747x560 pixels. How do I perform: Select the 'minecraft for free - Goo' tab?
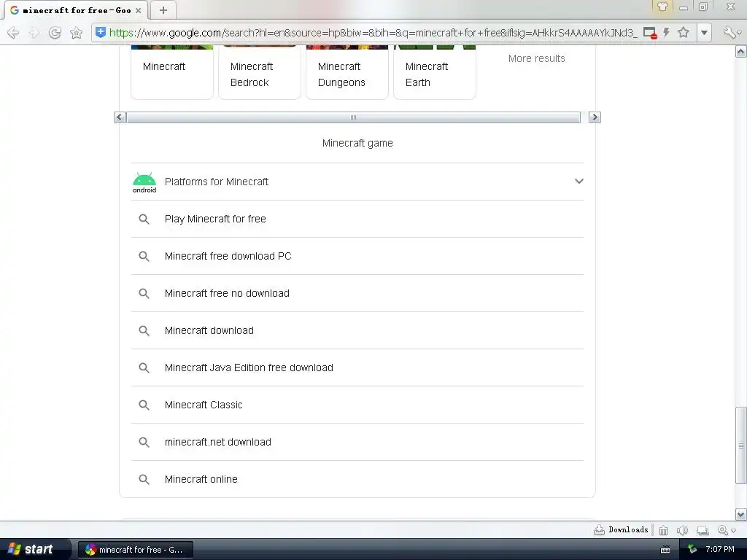point(76,10)
